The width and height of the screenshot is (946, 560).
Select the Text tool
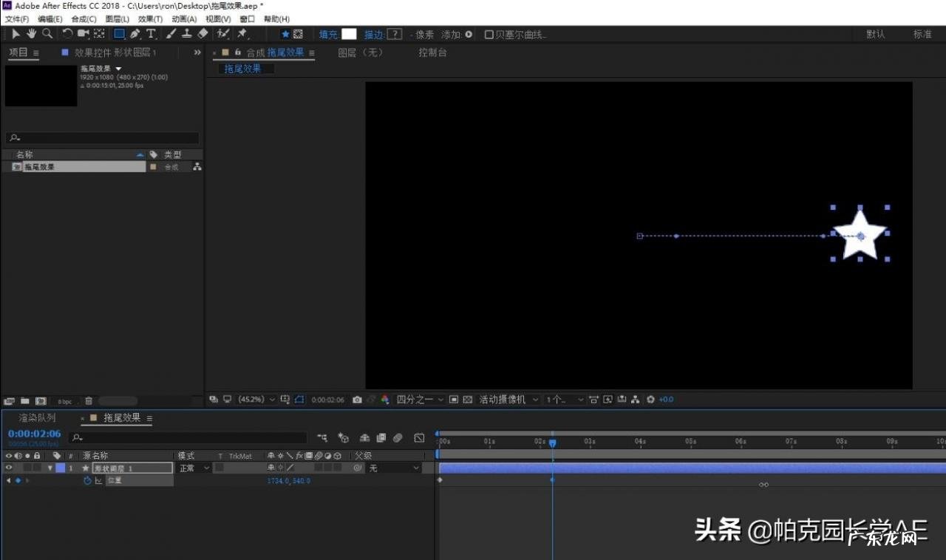[152, 34]
